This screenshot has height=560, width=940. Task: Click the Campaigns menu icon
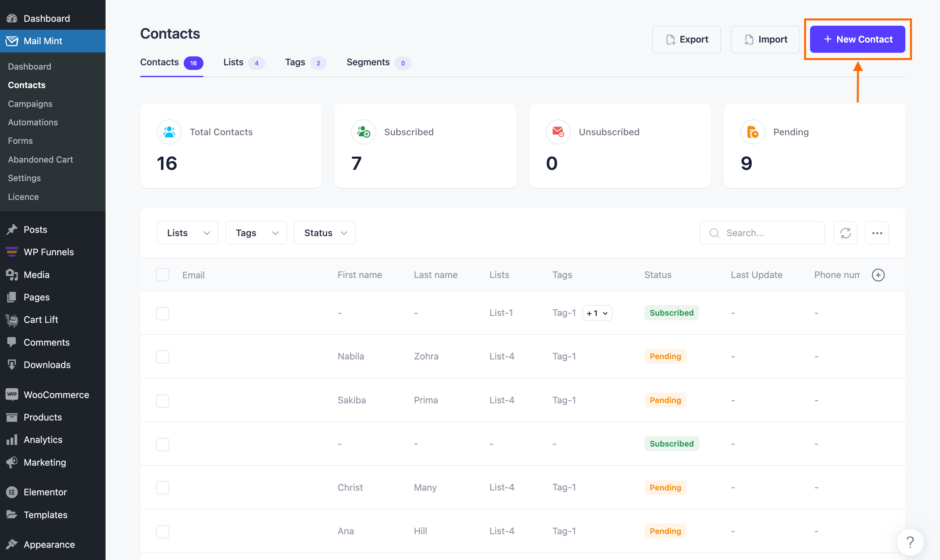pos(29,103)
